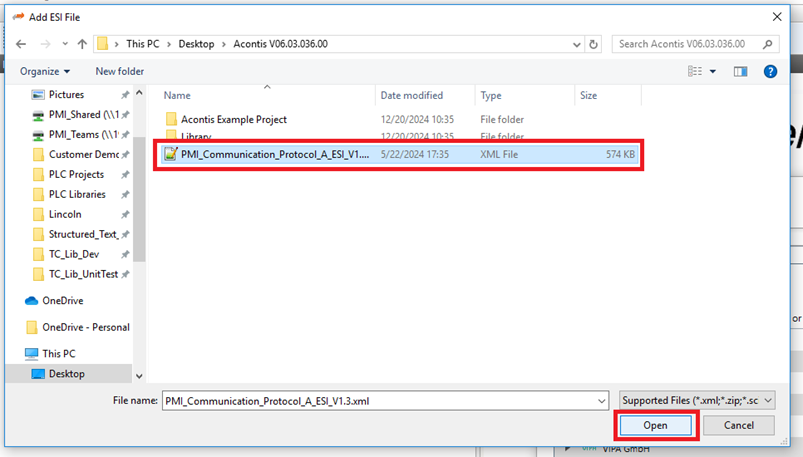Expand the File name history dropdown
803x457 pixels.
coord(600,400)
